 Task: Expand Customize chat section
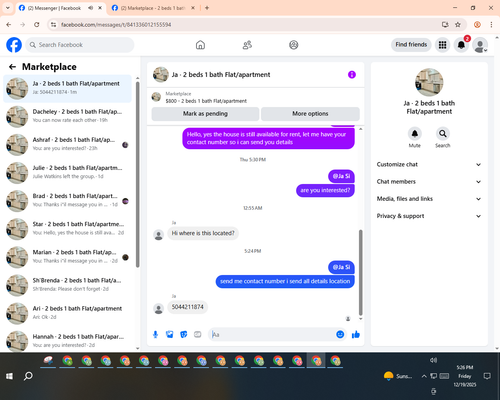point(429,164)
